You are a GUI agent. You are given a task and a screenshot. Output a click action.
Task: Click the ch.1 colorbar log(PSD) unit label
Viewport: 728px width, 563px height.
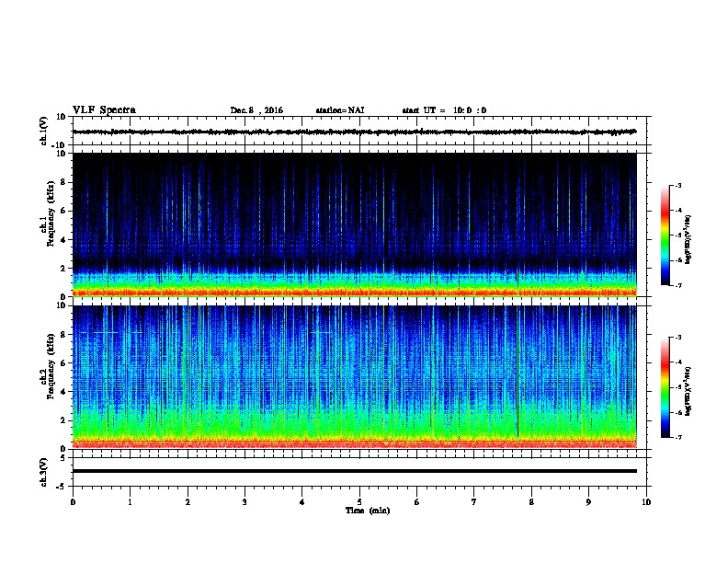click(688, 239)
